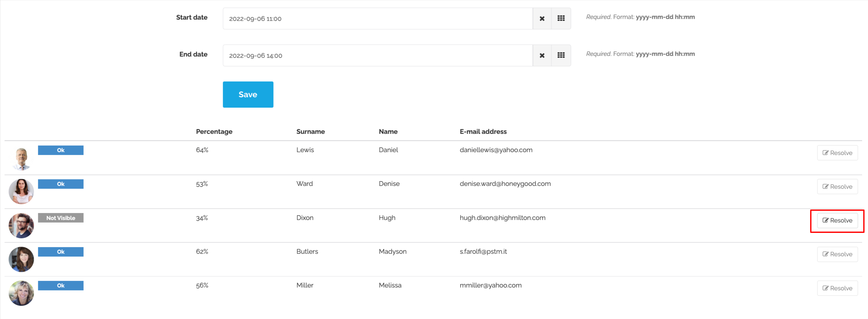The height and width of the screenshot is (319, 868).
Task: Resolve the Daniel Lewis entry
Action: [x=837, y=153]
